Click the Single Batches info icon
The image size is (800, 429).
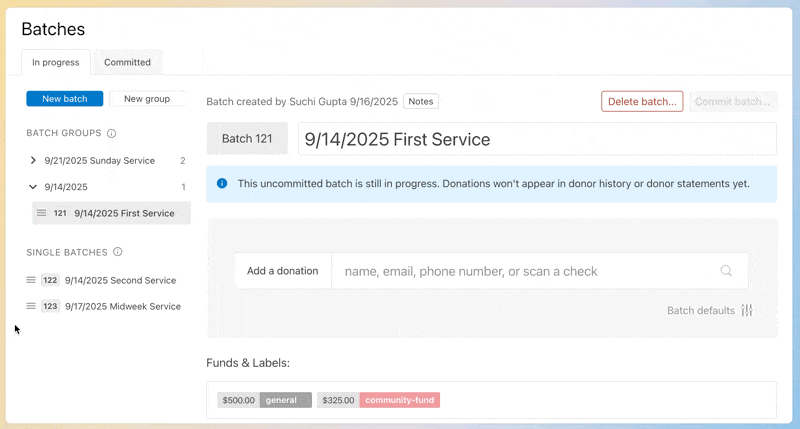[x=118, y=252]
